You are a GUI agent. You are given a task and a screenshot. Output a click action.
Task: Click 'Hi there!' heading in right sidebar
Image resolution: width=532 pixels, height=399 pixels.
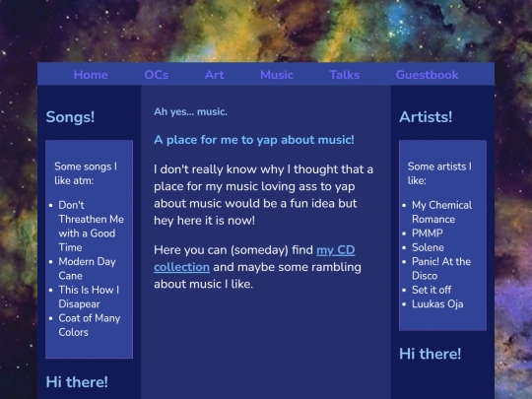[x=430, y=354]
